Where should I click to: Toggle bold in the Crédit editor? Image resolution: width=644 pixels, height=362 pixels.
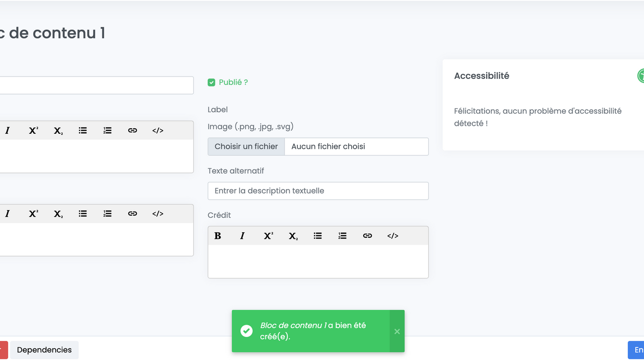(x=218, y=236)
